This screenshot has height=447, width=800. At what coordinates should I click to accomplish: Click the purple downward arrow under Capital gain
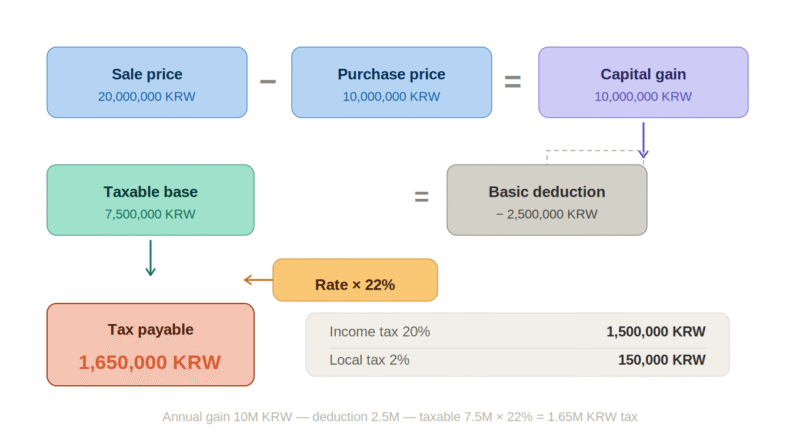[643, 140]
